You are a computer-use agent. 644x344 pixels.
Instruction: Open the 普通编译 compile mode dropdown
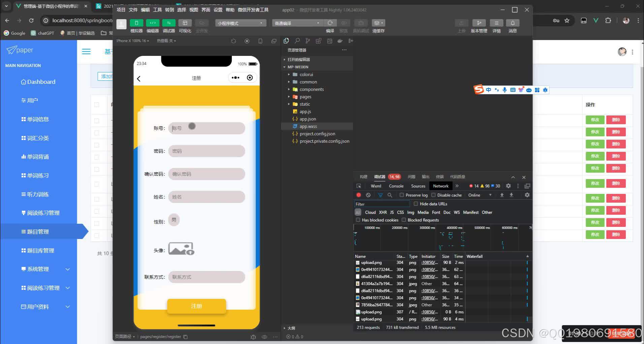297,23
